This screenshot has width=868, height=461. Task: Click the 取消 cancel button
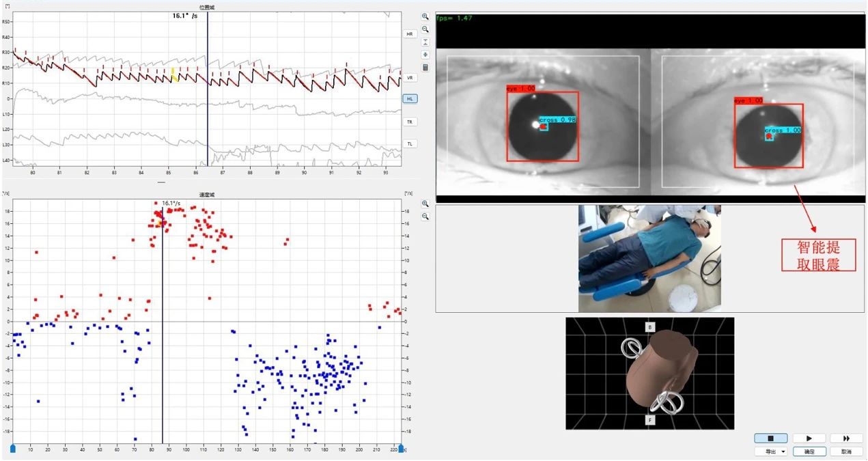847,451
